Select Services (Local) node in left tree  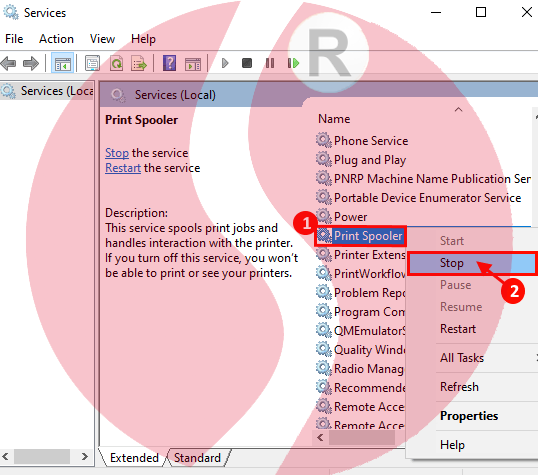point(47,91)
